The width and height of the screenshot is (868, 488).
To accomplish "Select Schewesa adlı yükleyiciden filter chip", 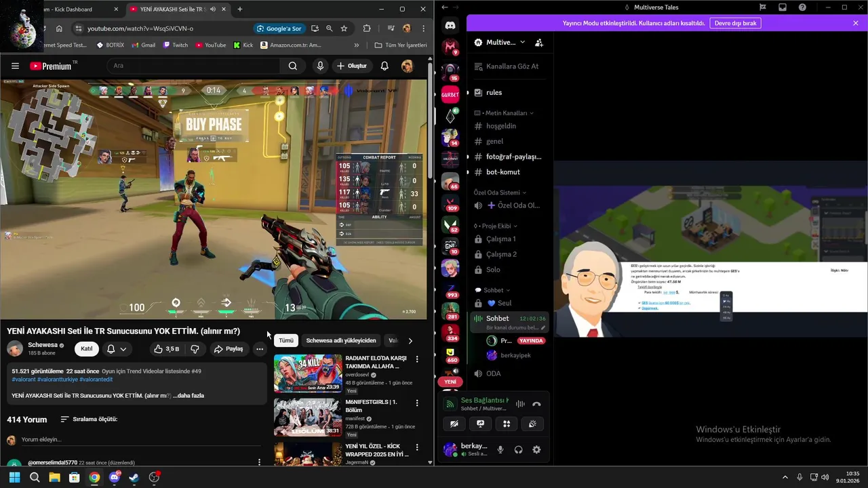I will (341, 341).
